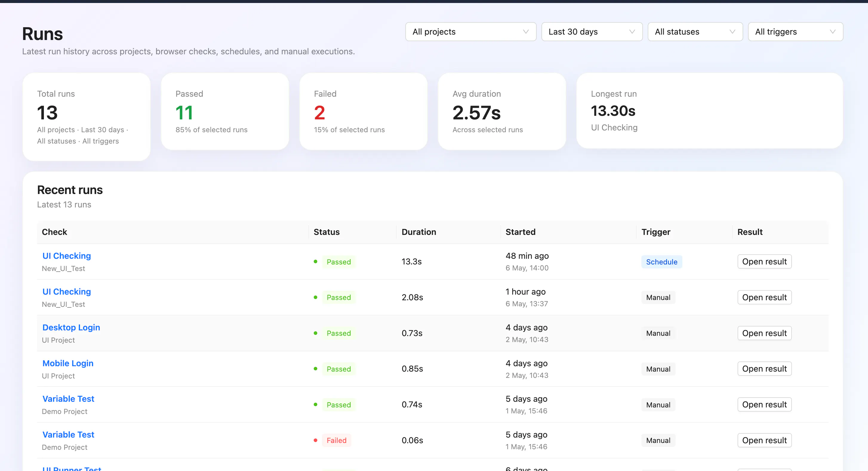Viewport: 868px width, 471px height.
Task: Open the All projects filter dropdown
Action: click(x=470, y=32)
